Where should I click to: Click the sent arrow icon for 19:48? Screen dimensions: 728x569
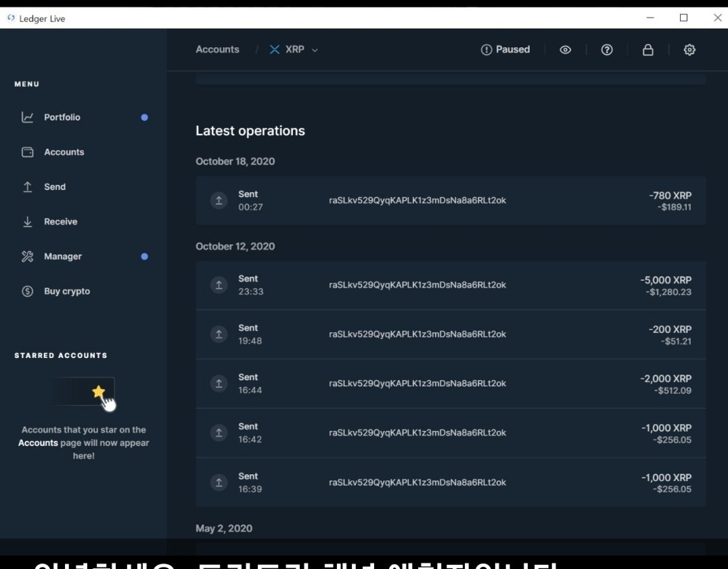pos(219,334)
